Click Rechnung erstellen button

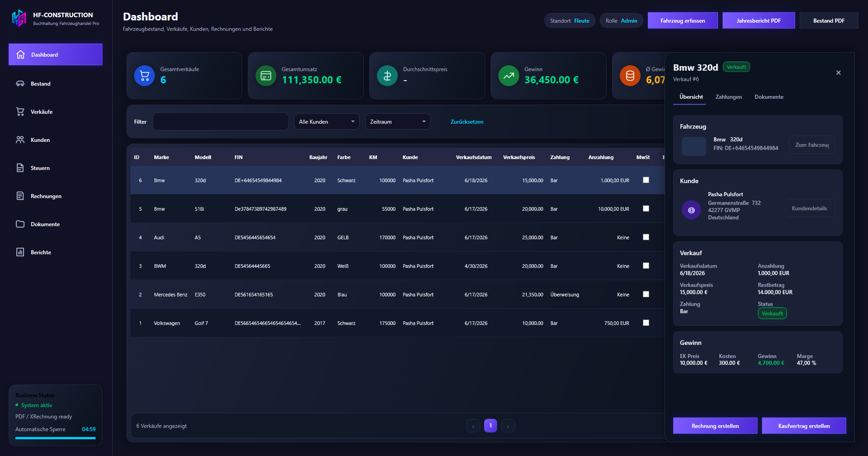pos(715,426)
